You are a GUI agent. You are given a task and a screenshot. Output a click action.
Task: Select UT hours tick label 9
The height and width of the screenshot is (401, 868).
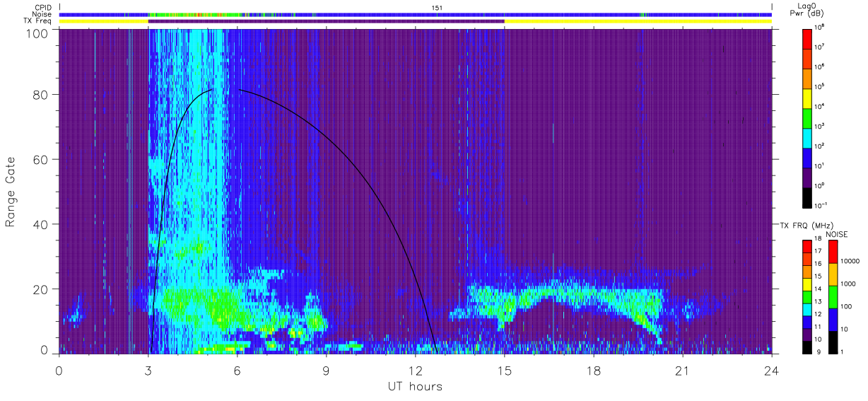[327, 371]
